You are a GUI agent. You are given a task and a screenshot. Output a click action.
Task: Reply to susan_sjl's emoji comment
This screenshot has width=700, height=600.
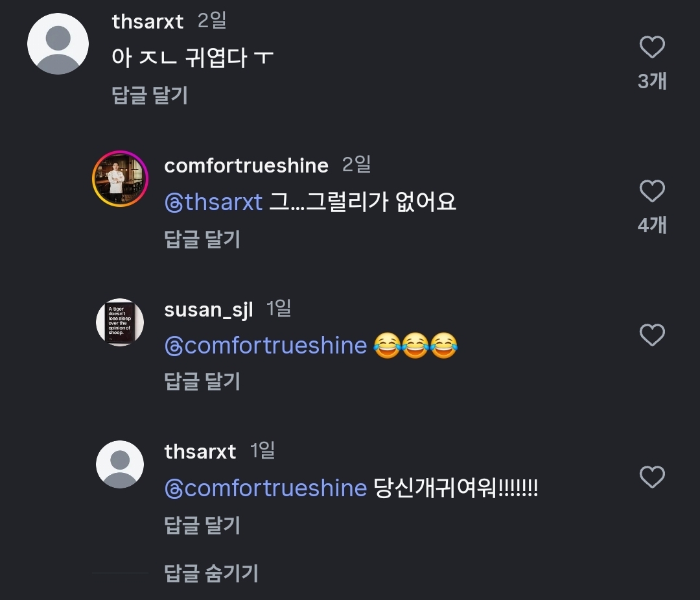click(x=202, y=381)
